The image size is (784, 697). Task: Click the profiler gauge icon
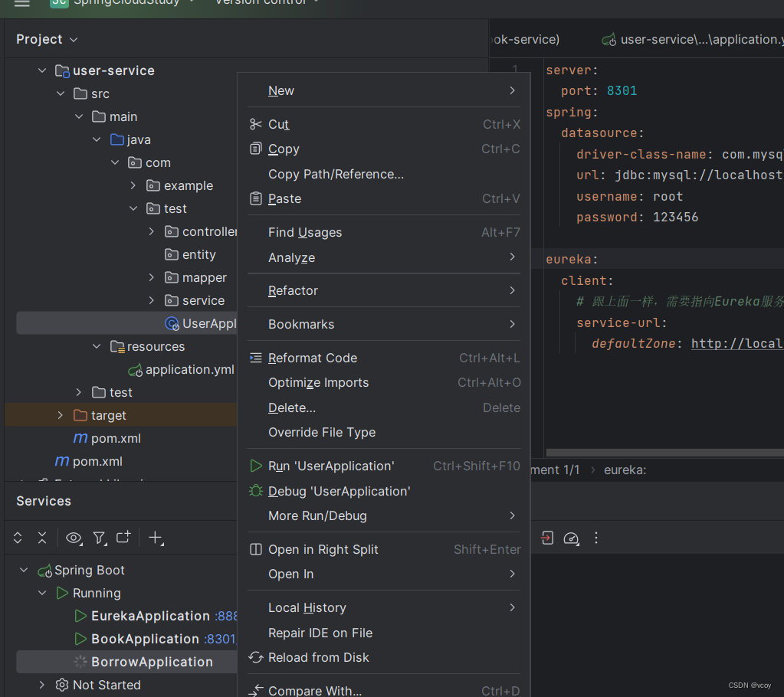point(571,538)
